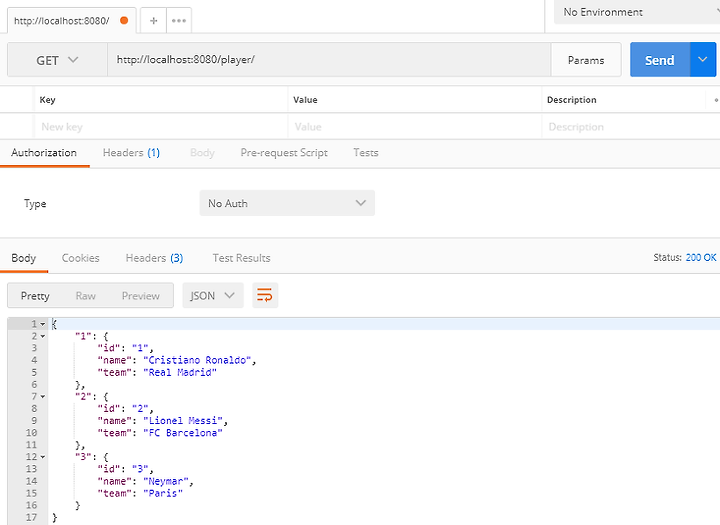The width and height of the screenshot is (720, 525).
Task: Open the response Cookies tab
Action: click(x=80, y=258)
